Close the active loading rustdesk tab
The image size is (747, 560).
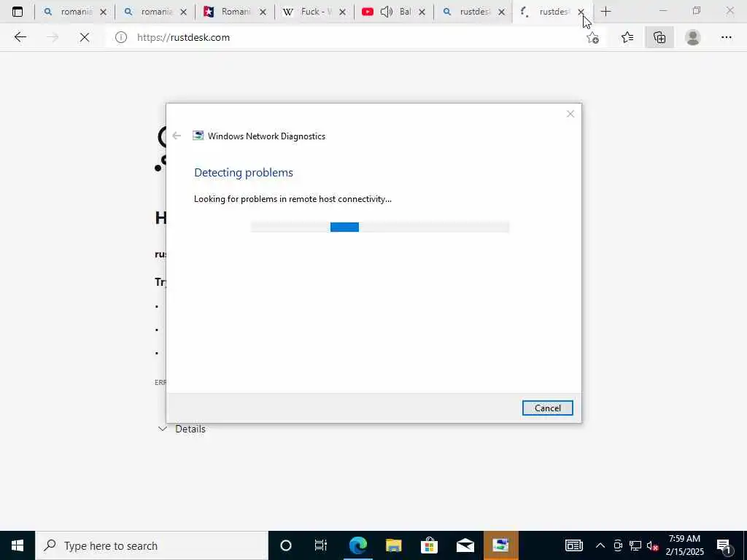click(581, 12)
